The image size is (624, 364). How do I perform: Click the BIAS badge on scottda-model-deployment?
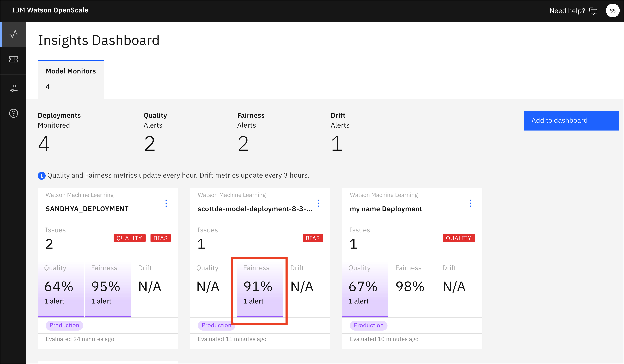pyautogui.click(x=312, y=238)
